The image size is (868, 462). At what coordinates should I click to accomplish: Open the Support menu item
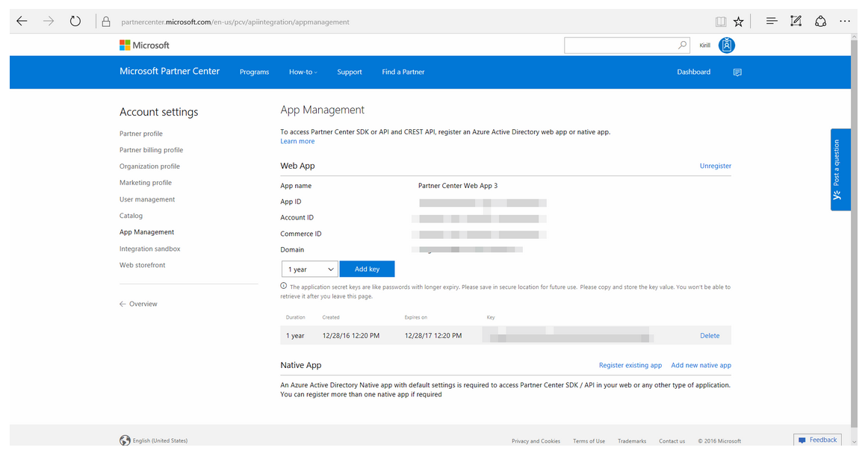[350, 72]
